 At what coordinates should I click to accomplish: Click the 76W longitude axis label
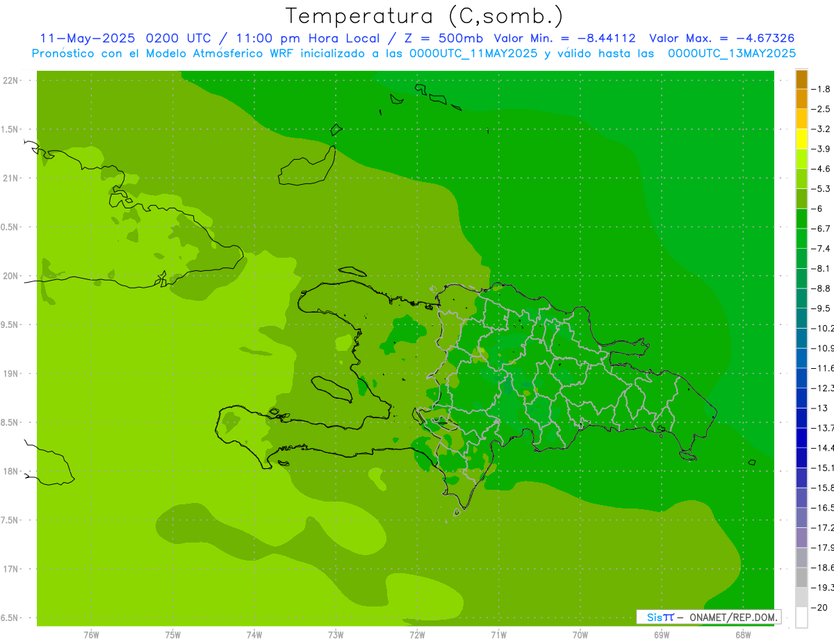(91, 635)
